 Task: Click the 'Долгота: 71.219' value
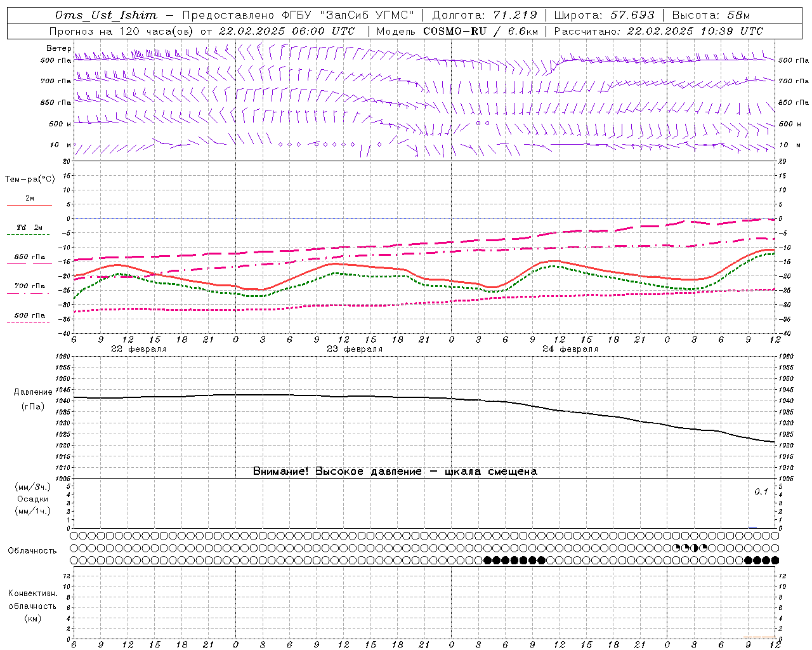485,15
